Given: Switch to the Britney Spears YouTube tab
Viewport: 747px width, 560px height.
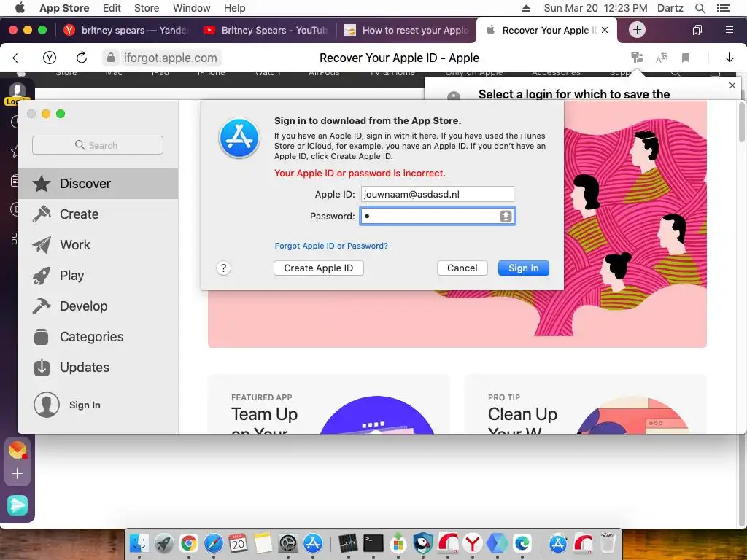Looking at the screenshot, I should 266,30.
